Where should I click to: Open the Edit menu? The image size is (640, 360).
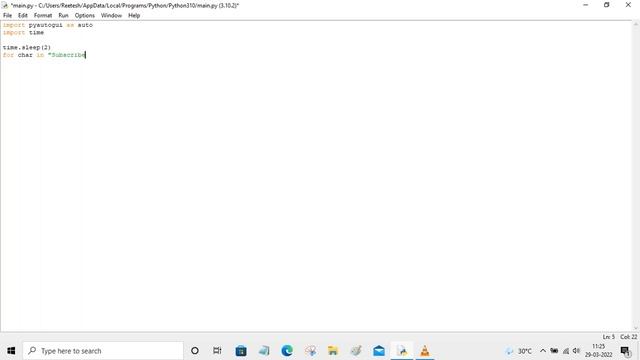coord(22,16)
